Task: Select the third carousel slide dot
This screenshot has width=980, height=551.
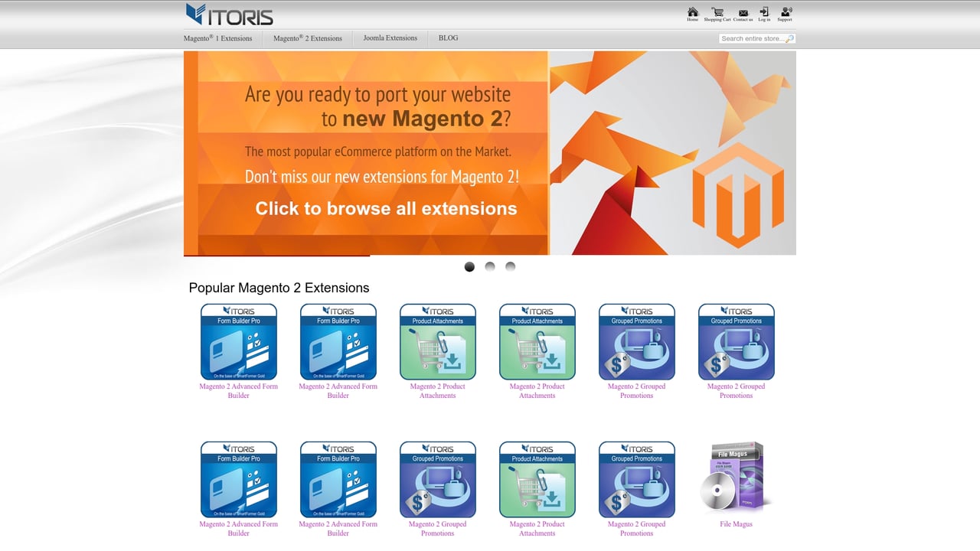Action: point(510,266)
